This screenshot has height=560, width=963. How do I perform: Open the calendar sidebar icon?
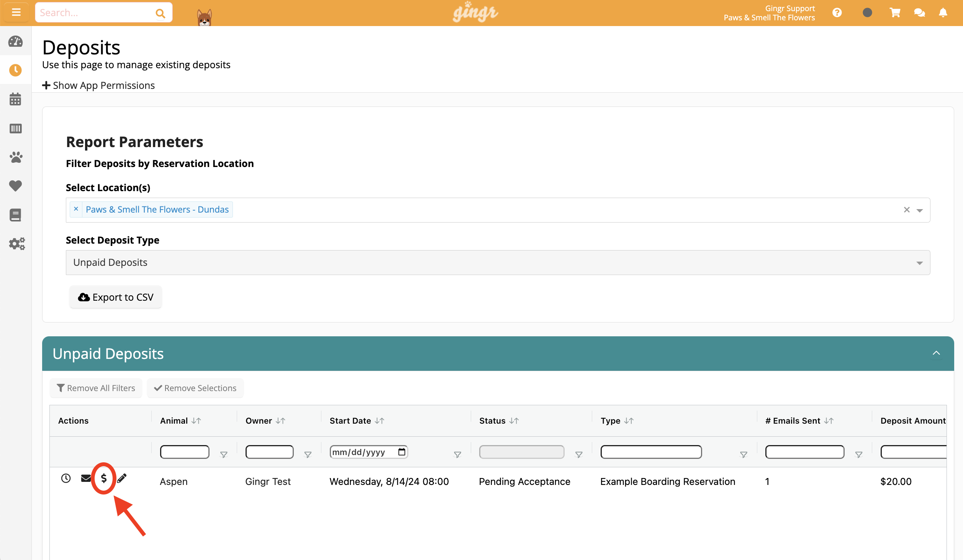15,99
